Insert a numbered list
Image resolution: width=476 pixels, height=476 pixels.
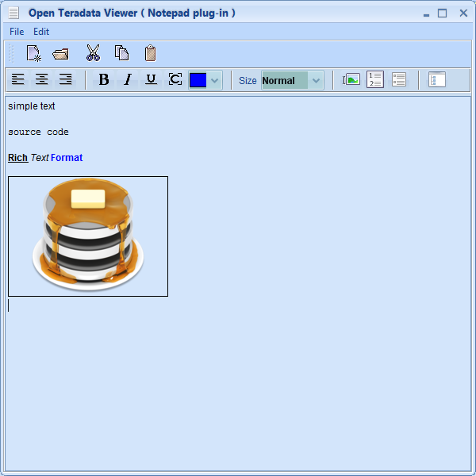pyautogui.click(x=375, y=80)
